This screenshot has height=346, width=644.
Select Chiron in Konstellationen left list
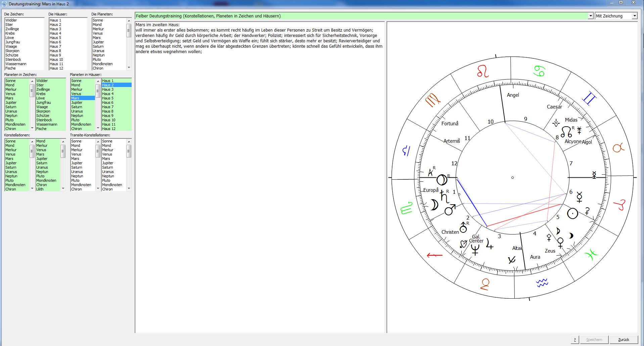pos(17,189)
